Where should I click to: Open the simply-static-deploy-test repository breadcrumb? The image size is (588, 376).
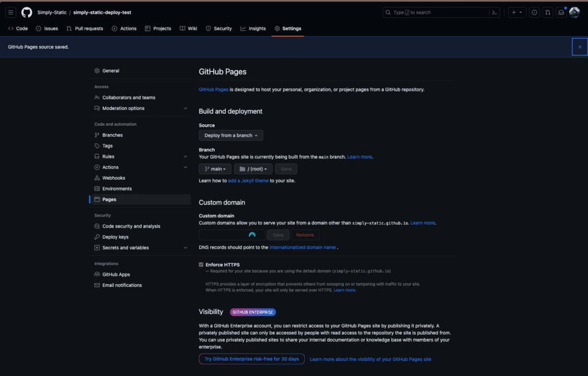click(102, 13)
